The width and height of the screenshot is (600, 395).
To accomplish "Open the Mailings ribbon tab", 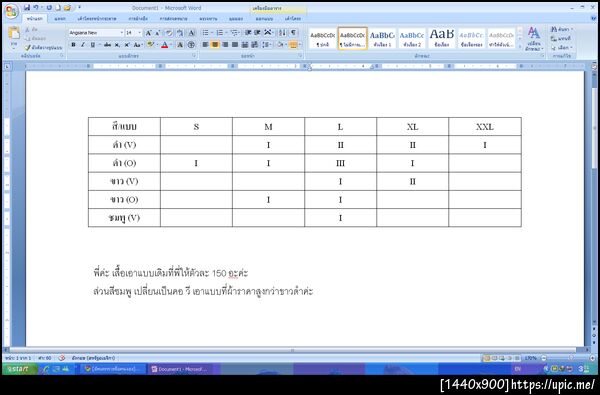I will 173,18.
